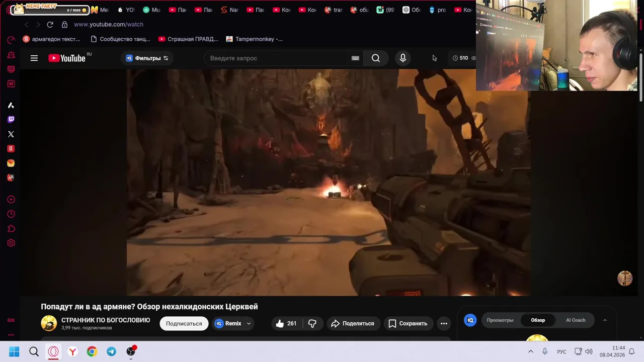Open the Сообщество танц bookmark
The width and height of the screenshot is (644, 362).
(120, 39)
